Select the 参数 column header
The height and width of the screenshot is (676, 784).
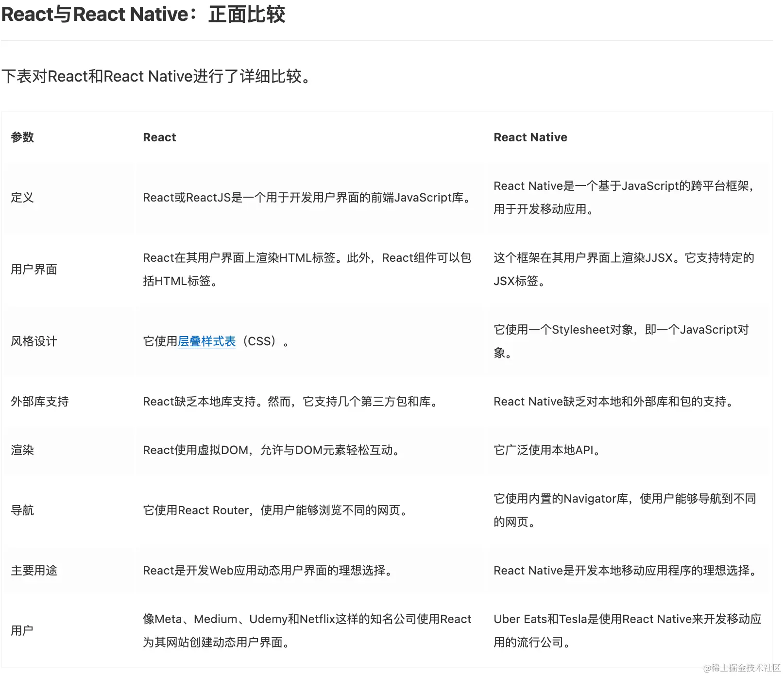(x=22, y=137)
